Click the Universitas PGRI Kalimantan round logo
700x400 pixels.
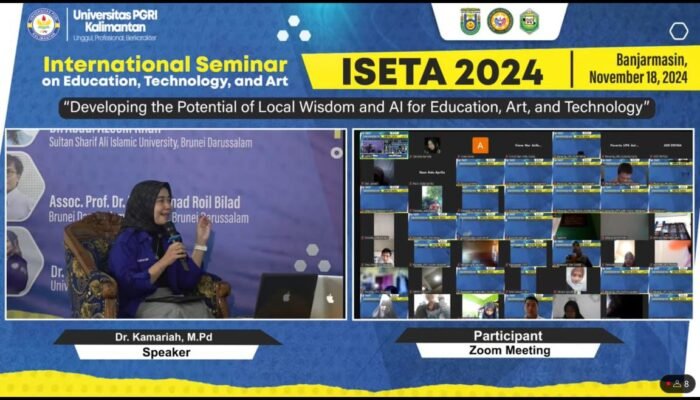click(x=43, y=23)
